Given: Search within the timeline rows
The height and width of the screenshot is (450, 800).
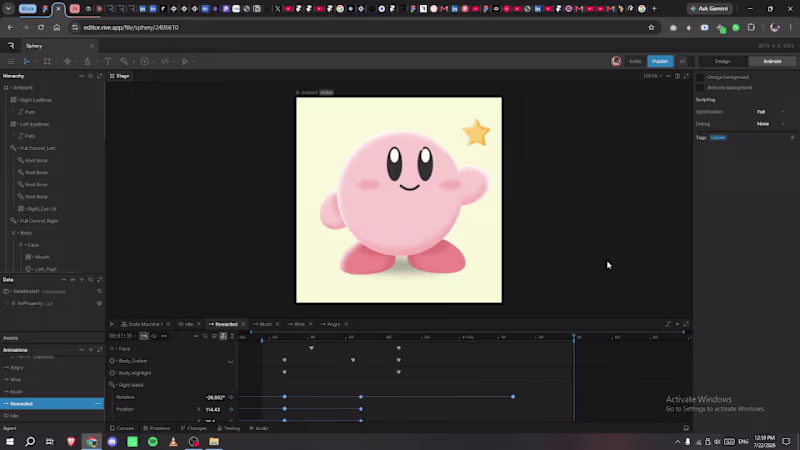Looking at the screenshot, I should click(x=205, y=336).
